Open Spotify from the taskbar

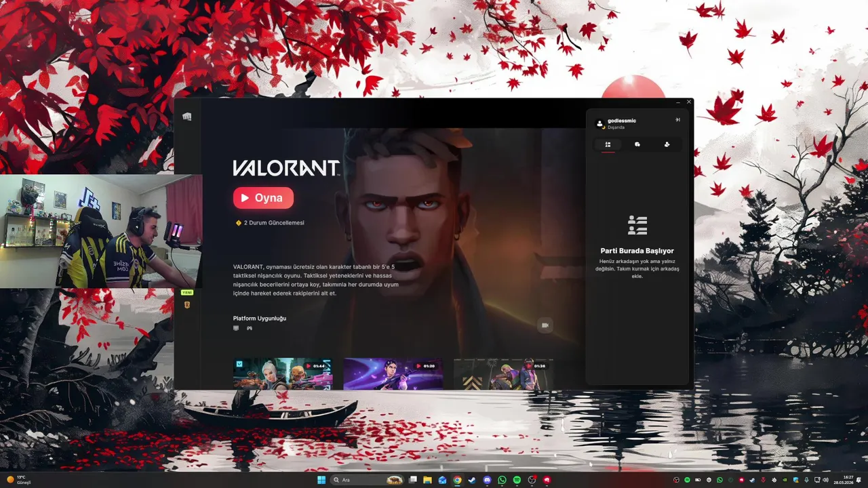517,480
